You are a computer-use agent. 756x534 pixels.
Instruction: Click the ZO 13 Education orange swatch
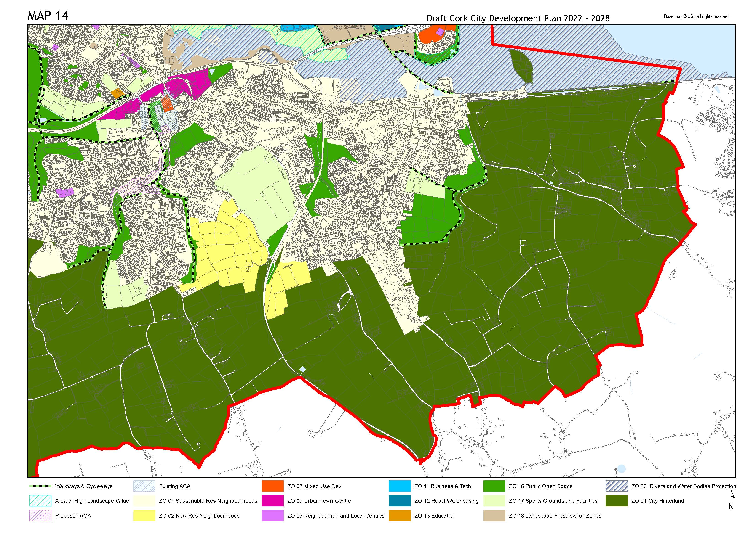tap(399, 515)
